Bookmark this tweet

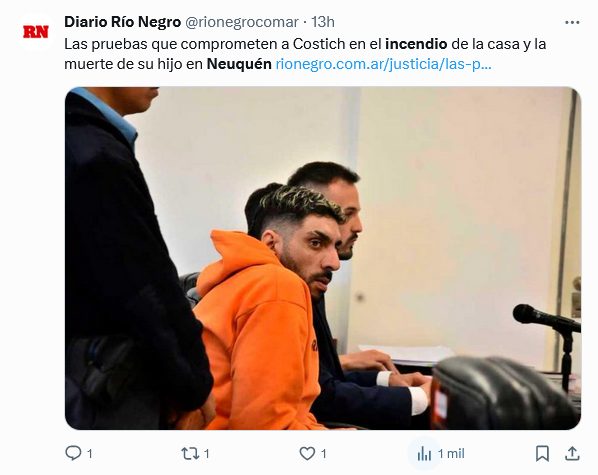tap(542, 454)
